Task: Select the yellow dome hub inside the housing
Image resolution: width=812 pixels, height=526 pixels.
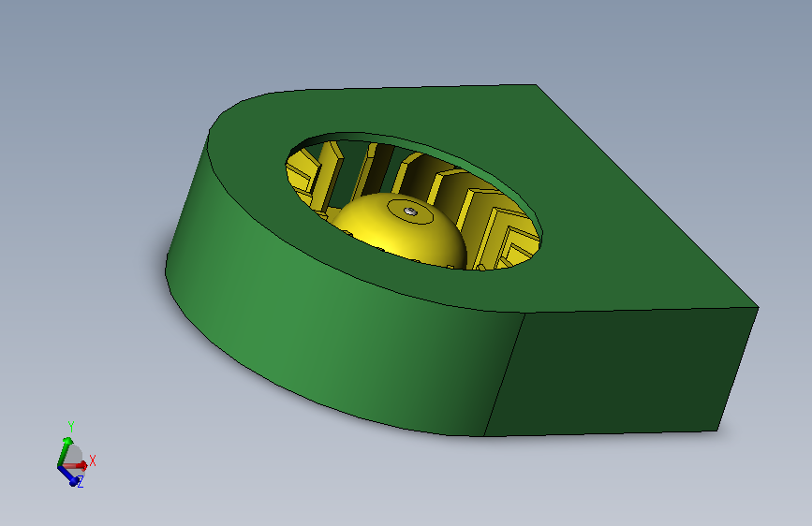Action: pos(399,230)
